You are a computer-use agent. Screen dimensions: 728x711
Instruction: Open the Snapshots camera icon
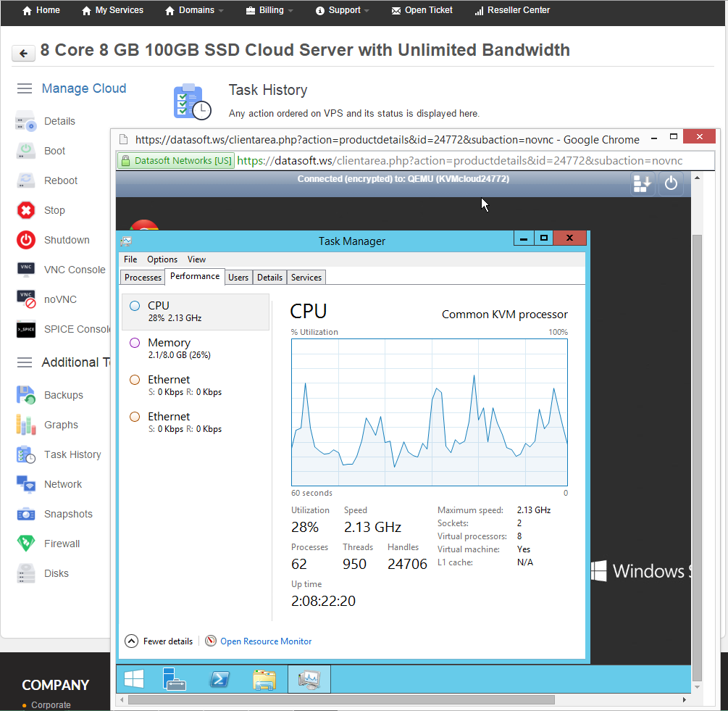pyautogui.click(x=26, y=514)
